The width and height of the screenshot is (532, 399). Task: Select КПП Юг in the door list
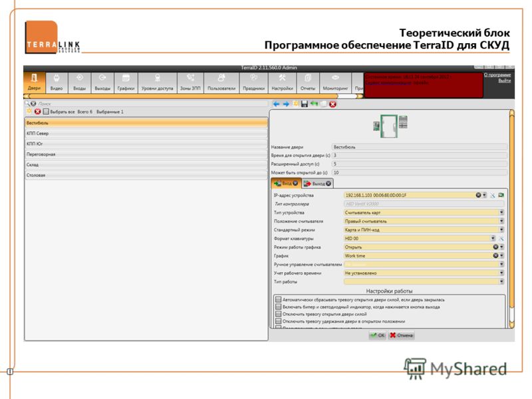(x=146, y=144)
